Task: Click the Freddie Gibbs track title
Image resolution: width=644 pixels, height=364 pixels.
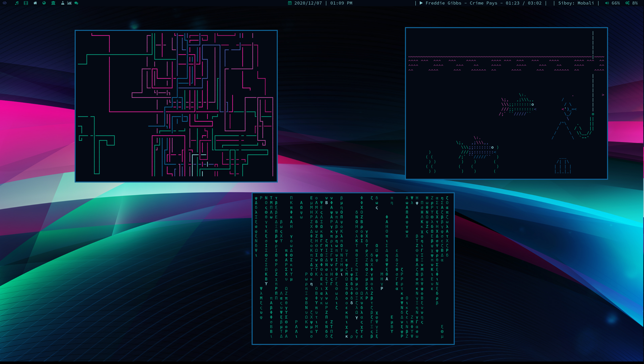Action: (x=461, y=3)
